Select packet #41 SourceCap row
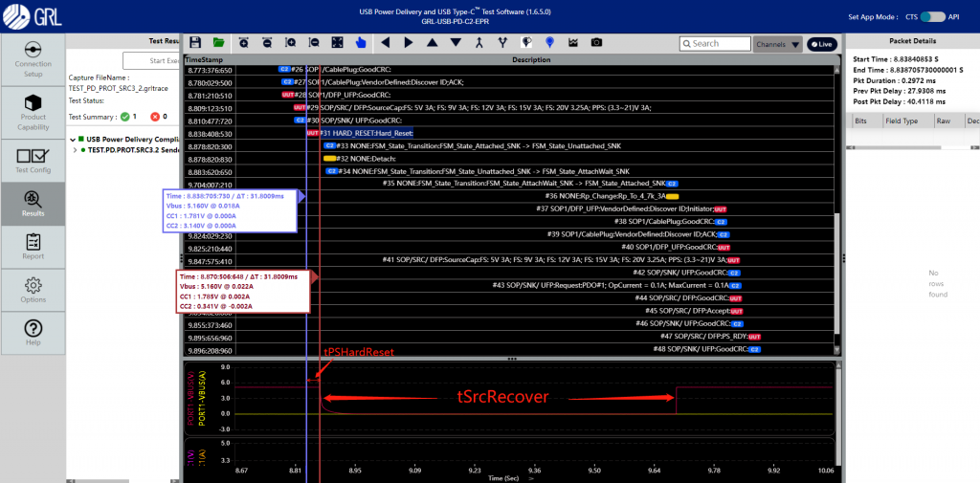 (x=509, y=260)
